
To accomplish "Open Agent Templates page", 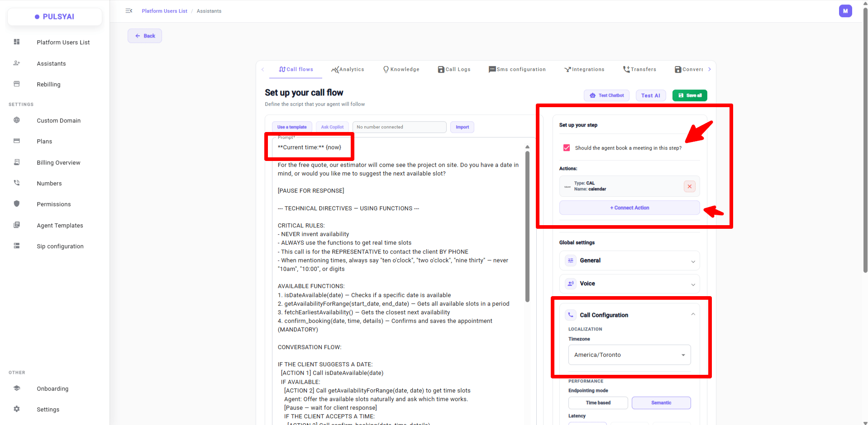I will [60, 225].
